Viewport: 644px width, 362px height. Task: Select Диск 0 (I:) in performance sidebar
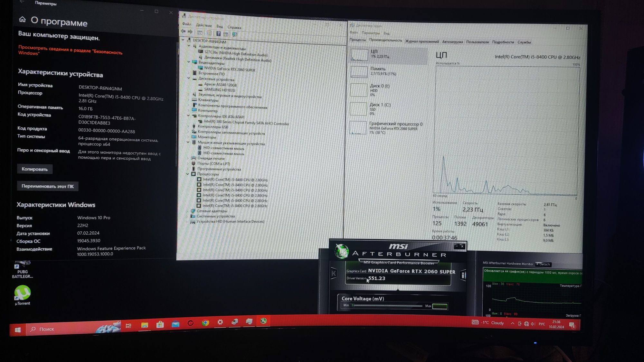coord(388,90)
